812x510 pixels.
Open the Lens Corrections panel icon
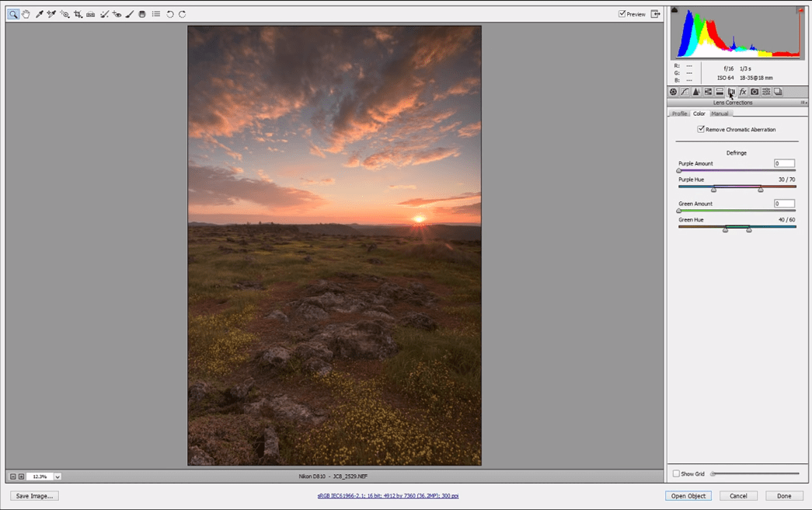click(x=731, y=92)
